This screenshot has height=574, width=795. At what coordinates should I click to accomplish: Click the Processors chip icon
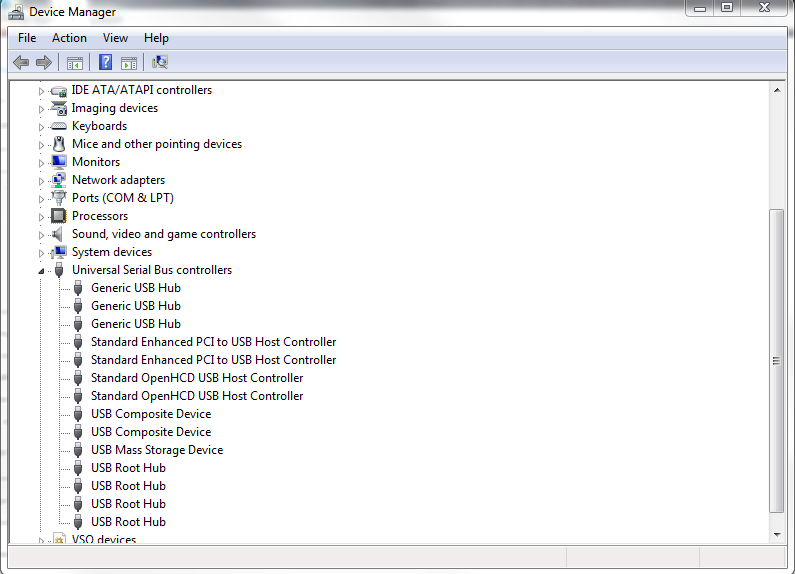(x=59, y=216)
